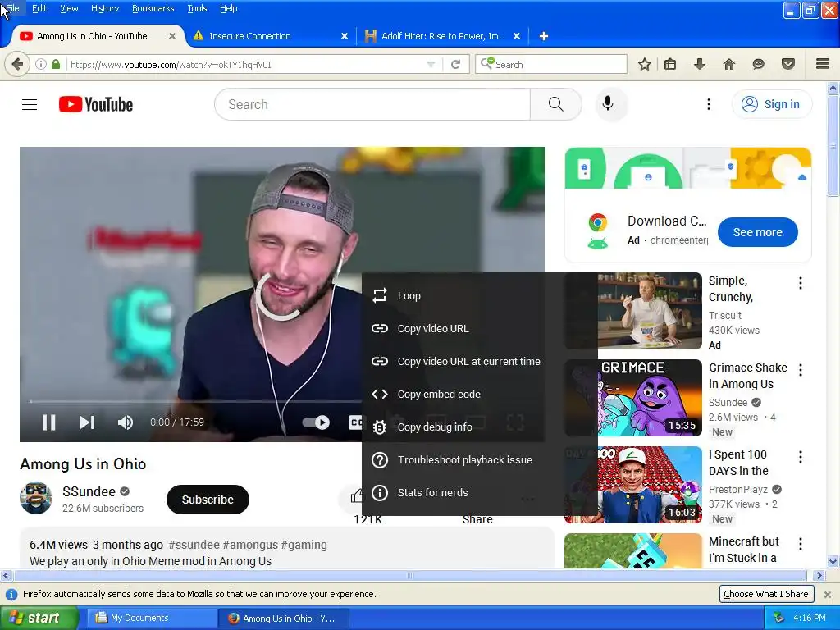Open the search engine selector dropdown
This screenshot has height=630, width=840.
point(486,64)
